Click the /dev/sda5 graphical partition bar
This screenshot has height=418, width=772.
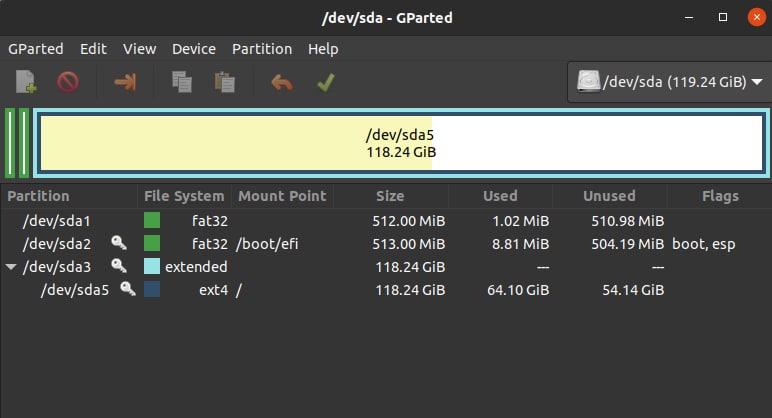pyautogui.click(x=400, y=142)
